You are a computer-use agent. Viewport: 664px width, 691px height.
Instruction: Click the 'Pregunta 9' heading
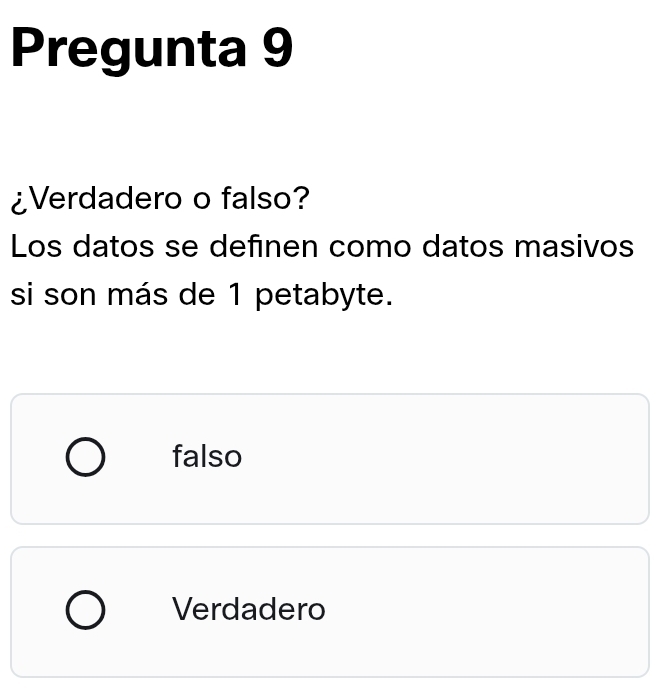152,48
